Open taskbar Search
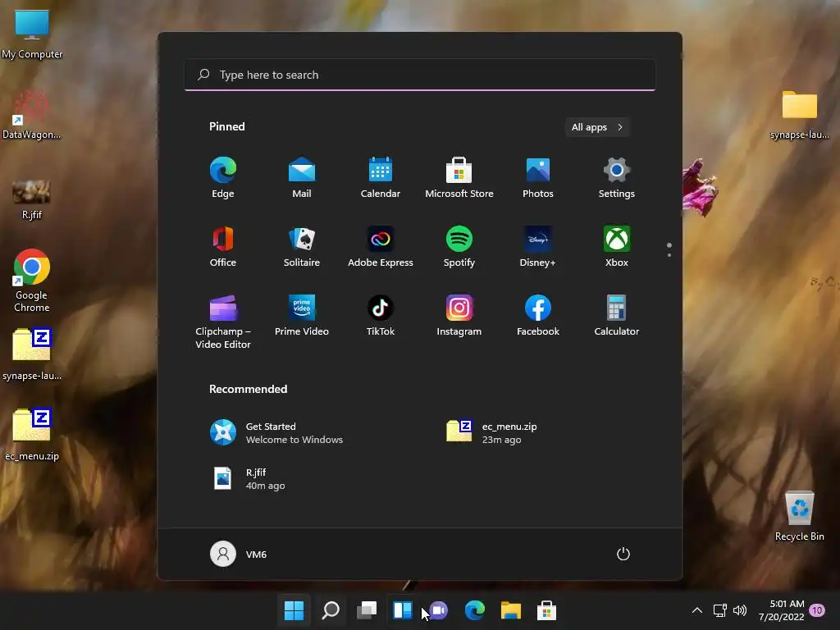The height and width of the screenshot is (630, 840). click(331, 610)
